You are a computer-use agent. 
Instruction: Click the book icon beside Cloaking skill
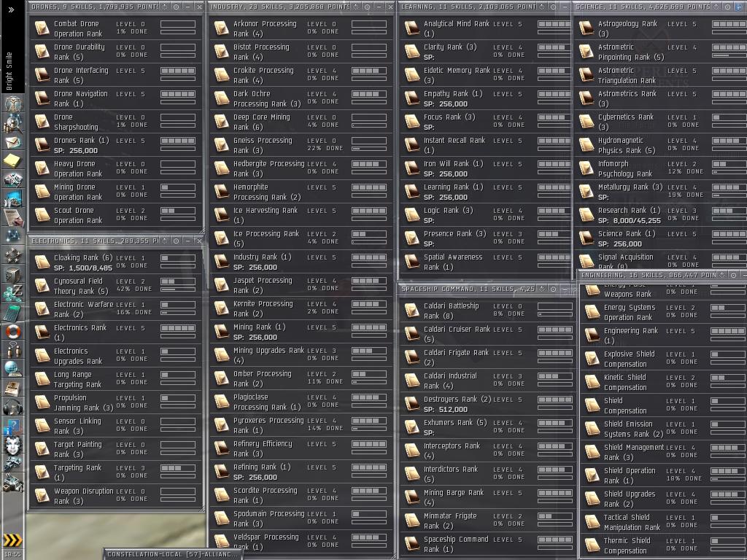click(x=42, y=262)
